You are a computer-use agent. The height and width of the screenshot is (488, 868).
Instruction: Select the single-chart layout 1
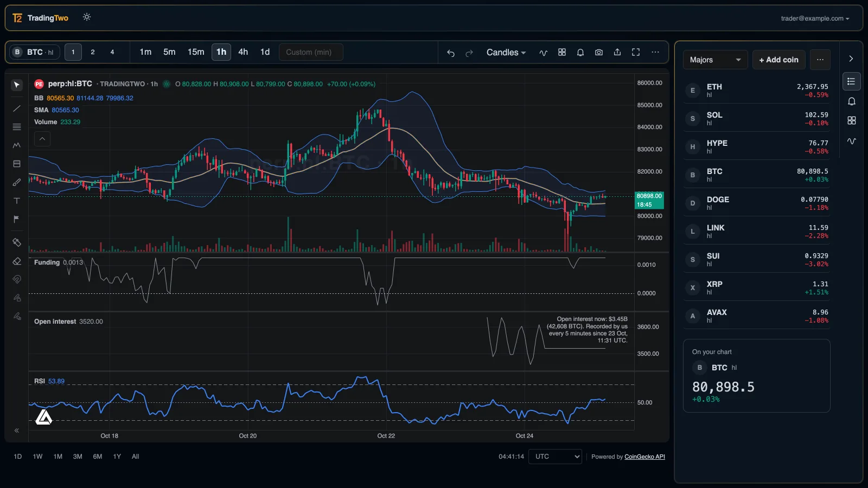(x=73, y=52)
